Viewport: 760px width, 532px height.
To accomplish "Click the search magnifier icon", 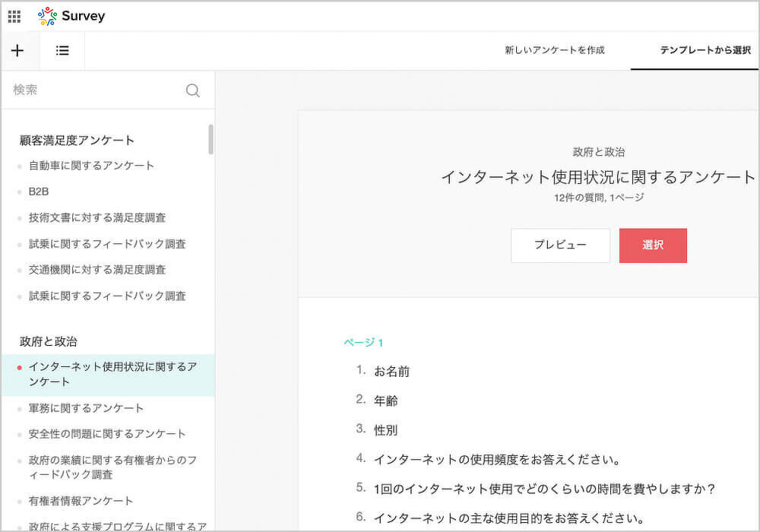I will pyautogui.click(x=193, y=90).
